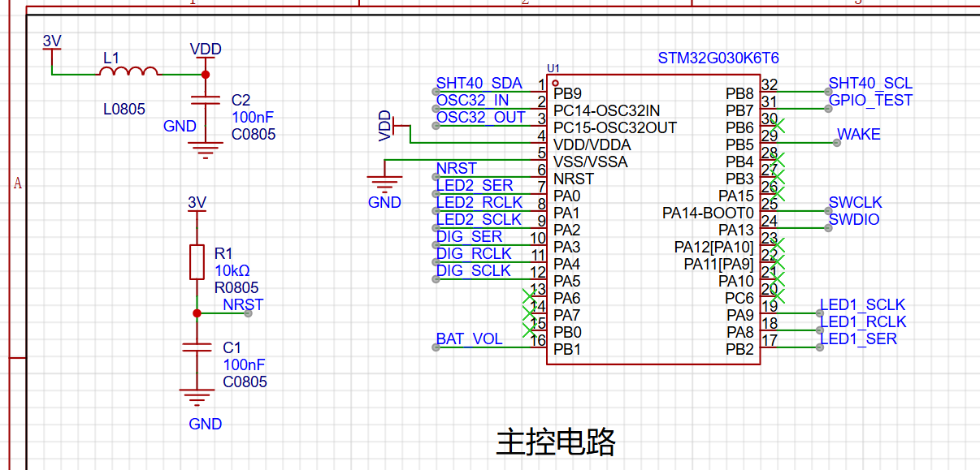Image resolution: width=980 pixels, height=470 pixels.
Task: Click the GND symbol below C2
Action: pyautogui.click(x=205, y=149)
